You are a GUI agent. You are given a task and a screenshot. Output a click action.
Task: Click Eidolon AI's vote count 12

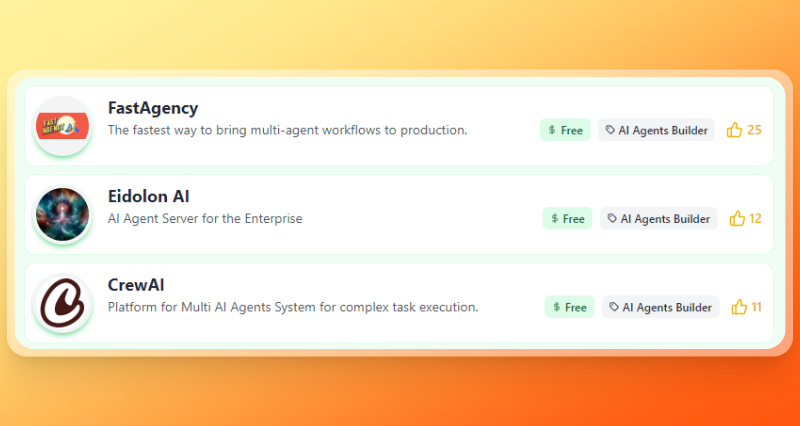click(755, 219)
